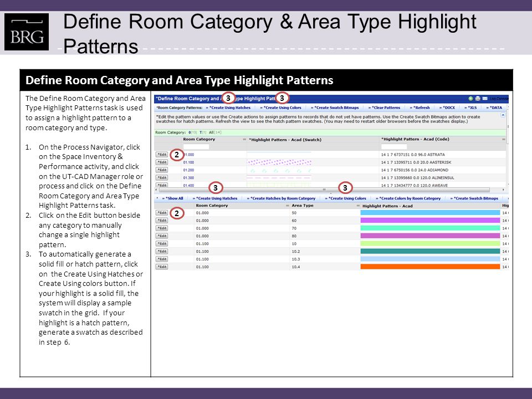The width and height of the screenshot is (532, 399).
Task: Open room category link 01.100
Action: coord(188,162)
